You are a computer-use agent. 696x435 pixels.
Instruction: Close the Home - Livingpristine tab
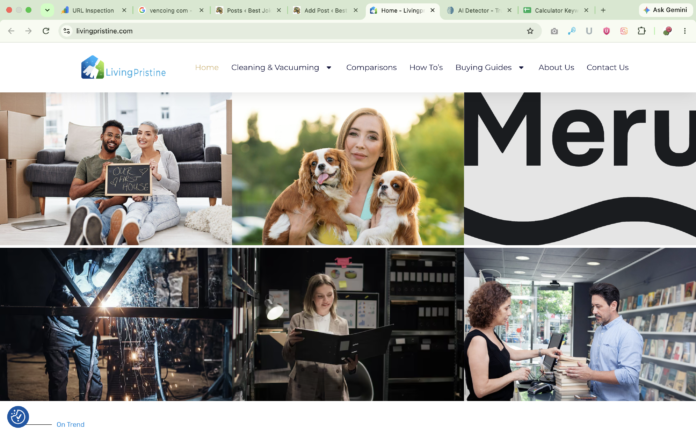432,10
